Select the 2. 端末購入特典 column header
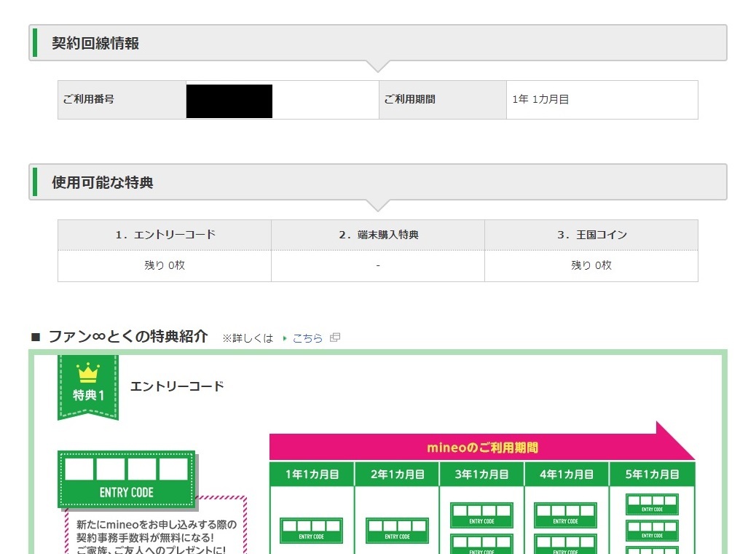 [x=378, y=235]
